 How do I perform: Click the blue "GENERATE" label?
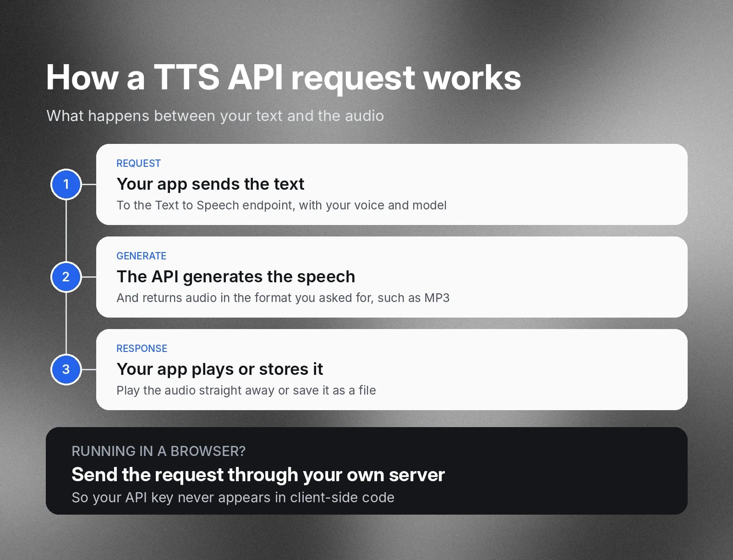[141, 256]
